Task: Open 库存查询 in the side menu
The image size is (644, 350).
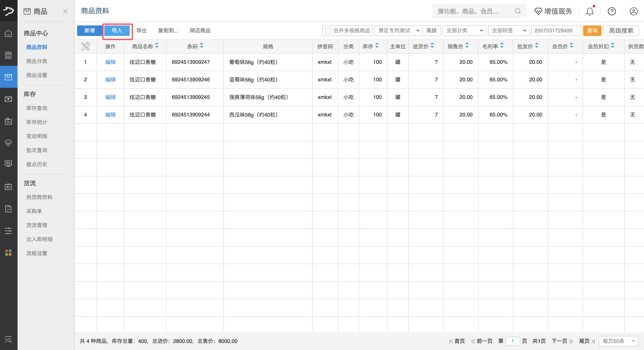Action: point(37,108)
